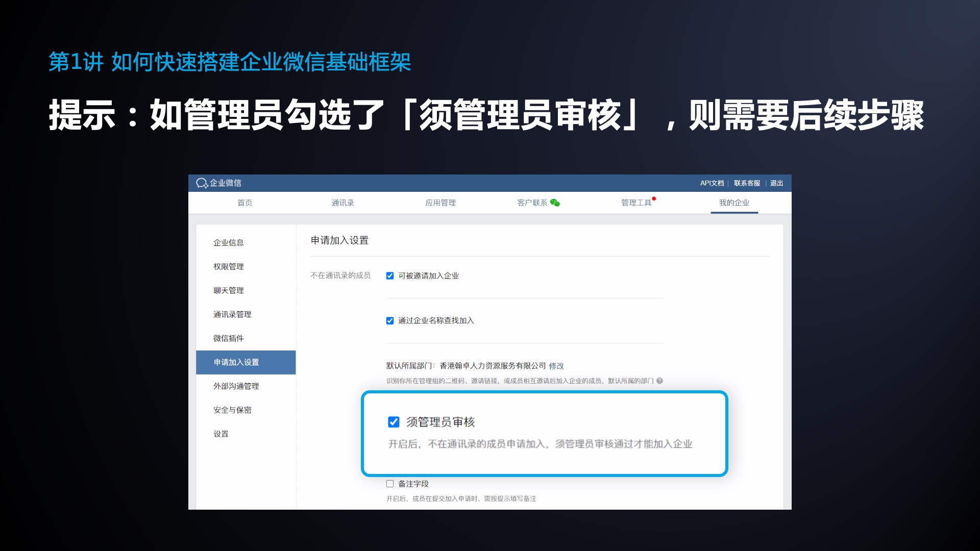Open the 通讯录 tab
The image size is (980, 551).
(342, 203)
